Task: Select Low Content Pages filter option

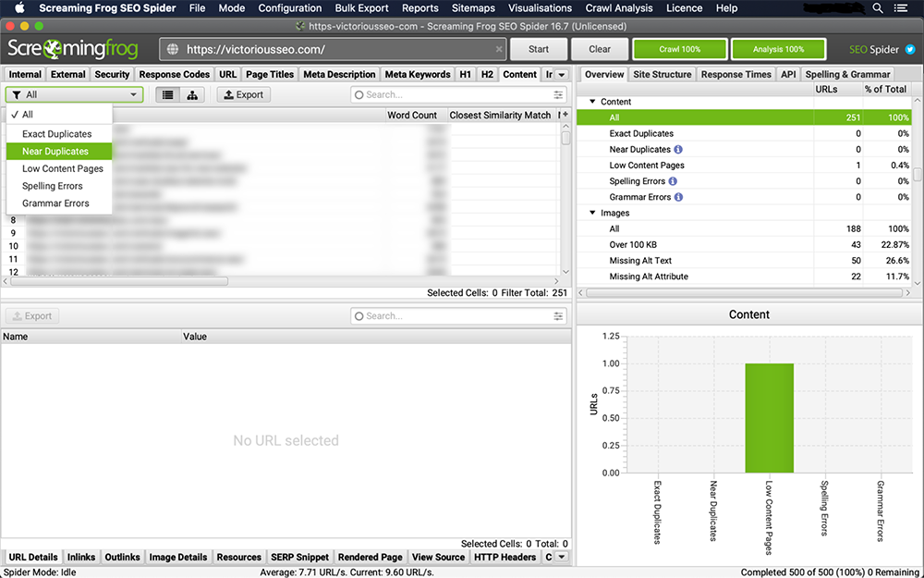Action: click(x=59, y=168)
